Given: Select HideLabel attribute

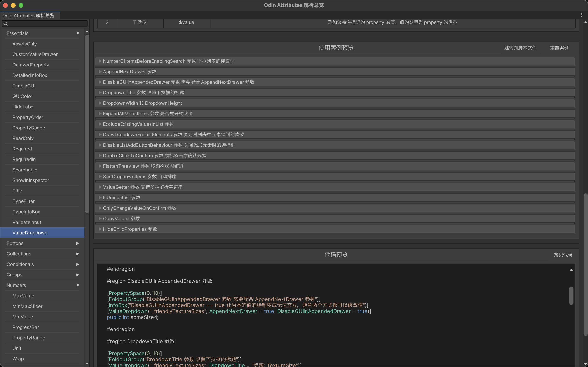Looking at the screenshot, I should (x=42, y=107).
